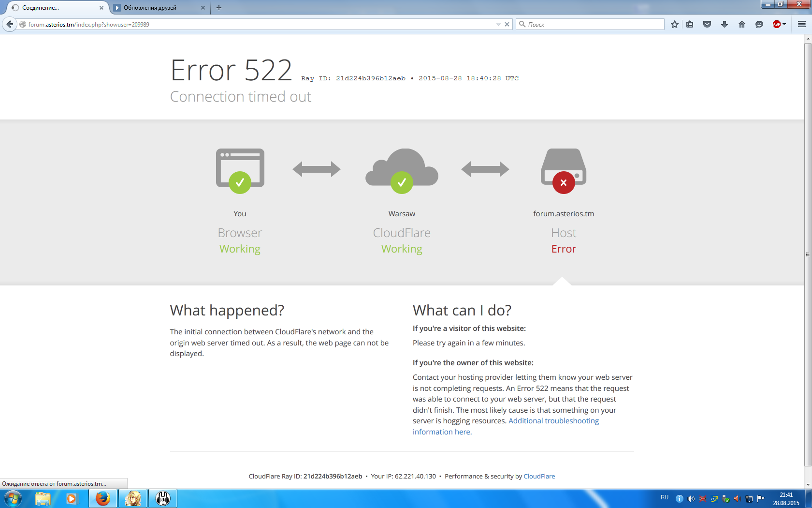Switch to the Обновления друзей tab
This screenshot has width=812, height=508.
(155, 8)
